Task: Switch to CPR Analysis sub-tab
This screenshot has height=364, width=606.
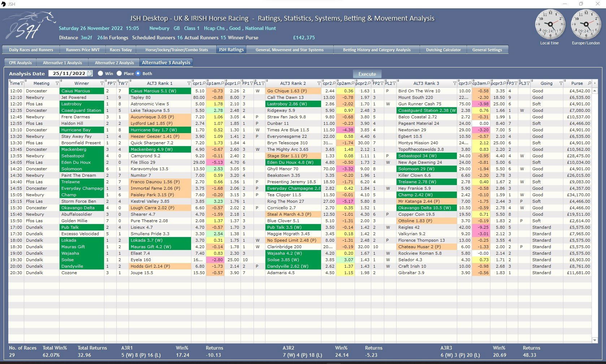Action: 20,62
